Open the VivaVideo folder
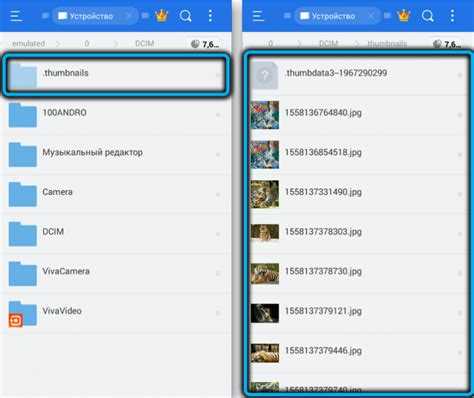The width and height of the screenshot is (474, 398). point(116,313)
